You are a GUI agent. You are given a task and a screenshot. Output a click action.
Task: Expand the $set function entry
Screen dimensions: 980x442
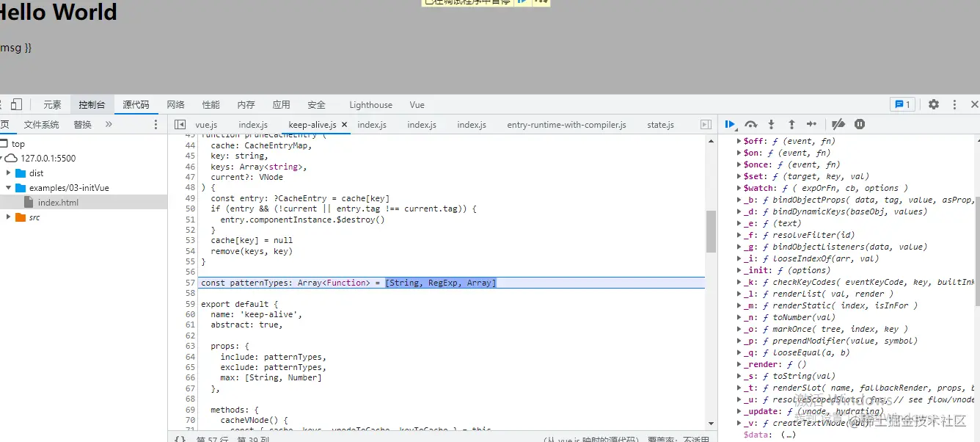click(x=739, y=176)
